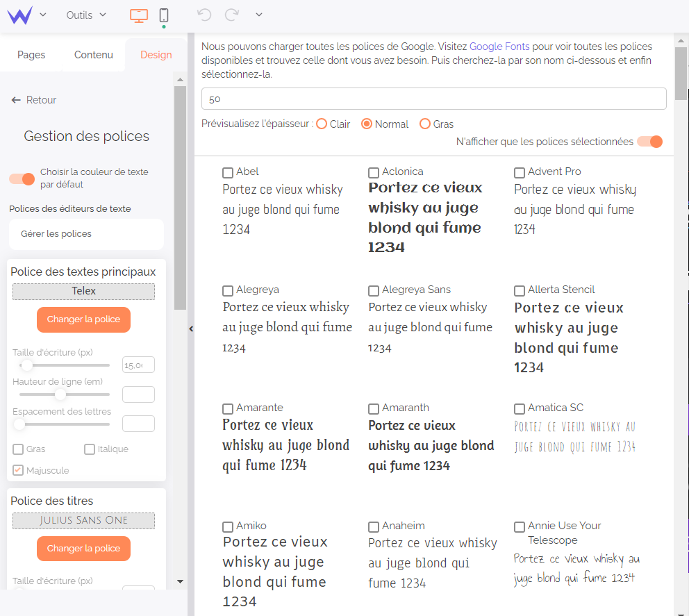Switch to mobile preview icon

pyautogui.click(x=164, y=15)
